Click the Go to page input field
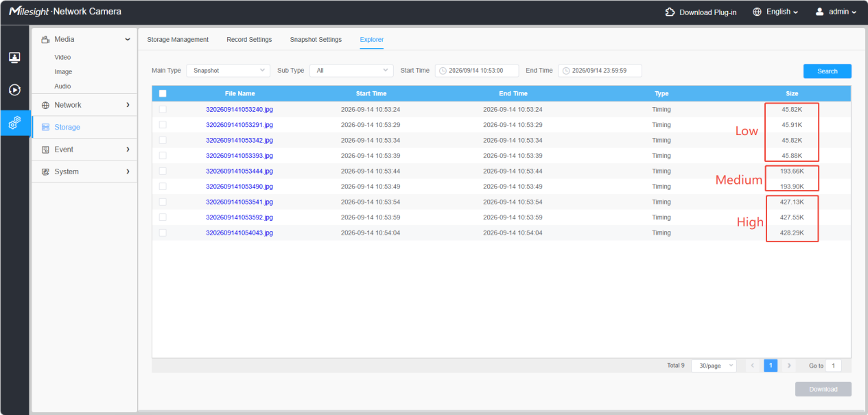The width and height of the screenshot is (868, 415). coord(834,366)
